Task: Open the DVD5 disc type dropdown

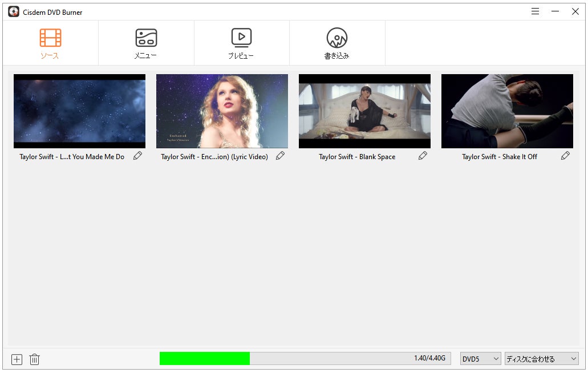Action: pos(481,359)
